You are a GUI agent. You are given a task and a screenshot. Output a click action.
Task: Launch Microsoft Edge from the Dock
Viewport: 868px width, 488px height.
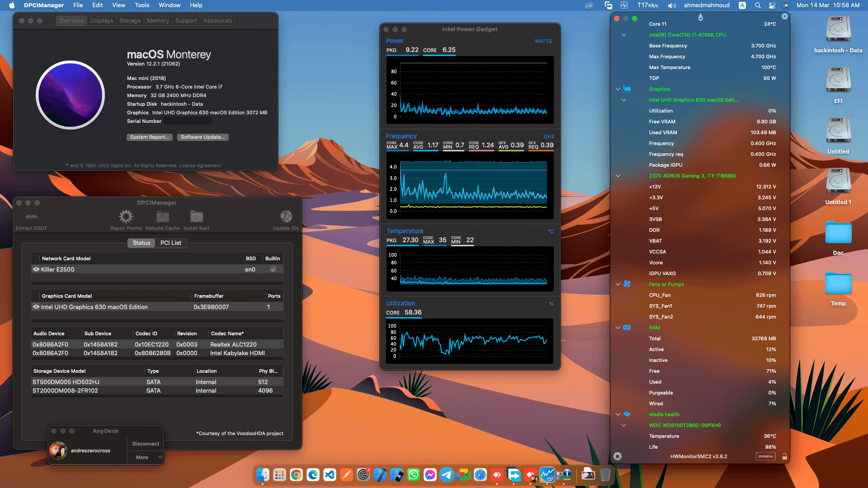313,474
